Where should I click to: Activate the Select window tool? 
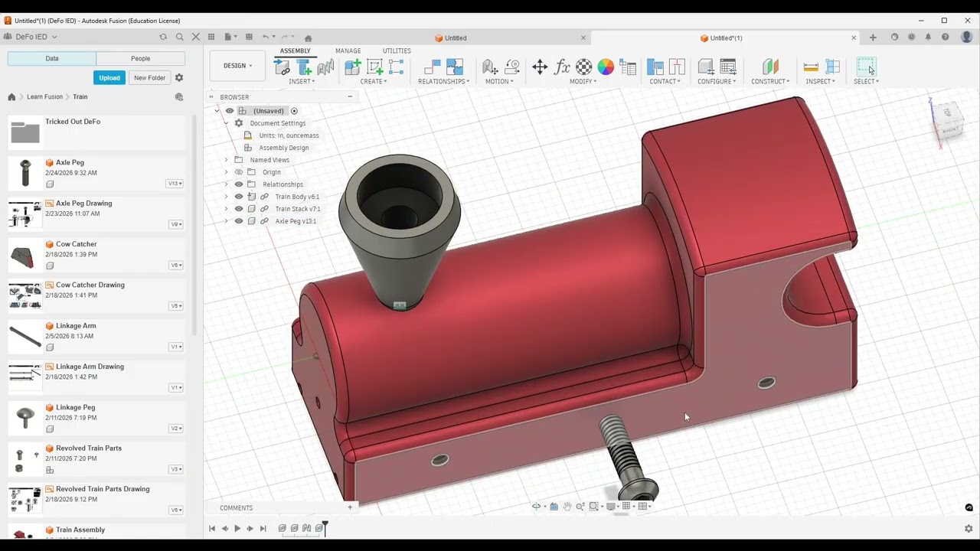point(866,67)
